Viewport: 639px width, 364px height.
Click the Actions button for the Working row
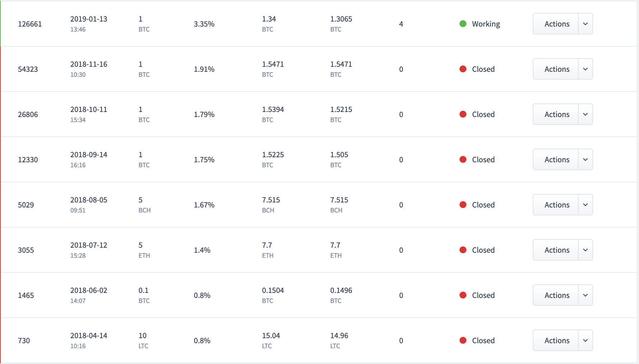(x=556, y=24)
